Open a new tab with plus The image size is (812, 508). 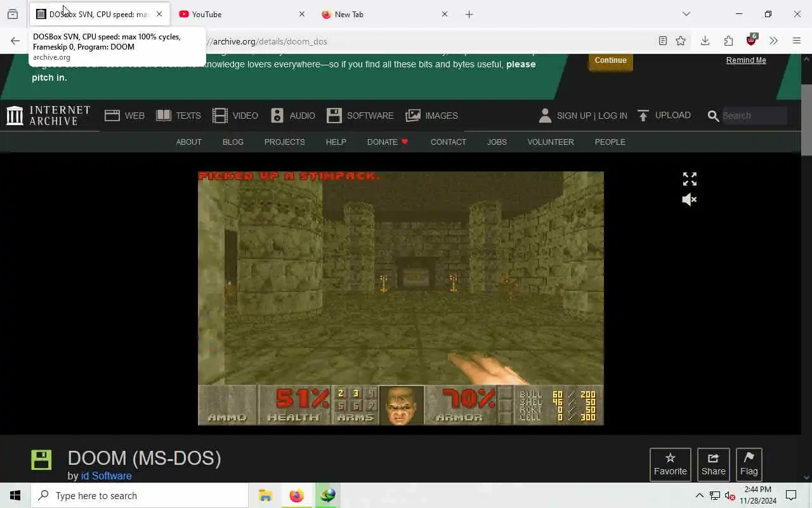tap(469, 14)
